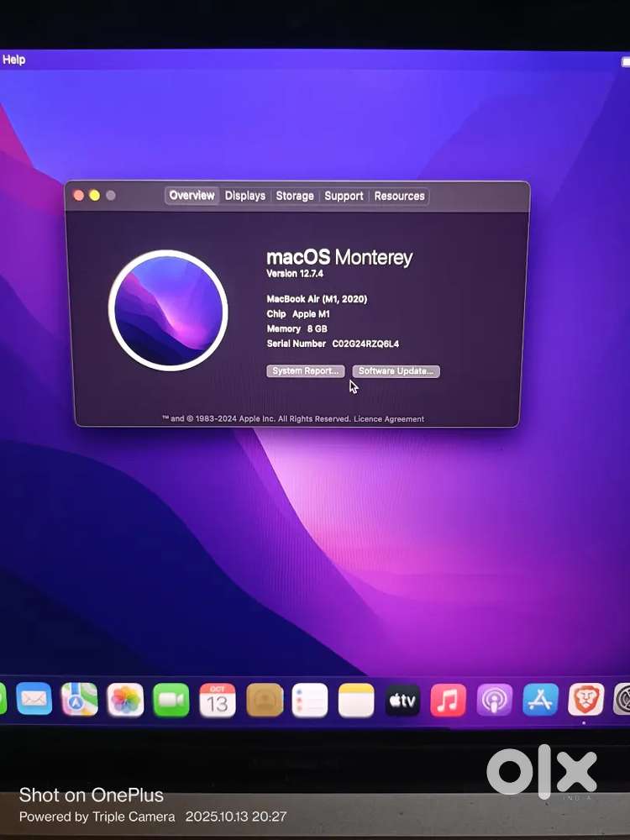Open the Resources tab
The image size is (630, 840).
coord(399,196)
